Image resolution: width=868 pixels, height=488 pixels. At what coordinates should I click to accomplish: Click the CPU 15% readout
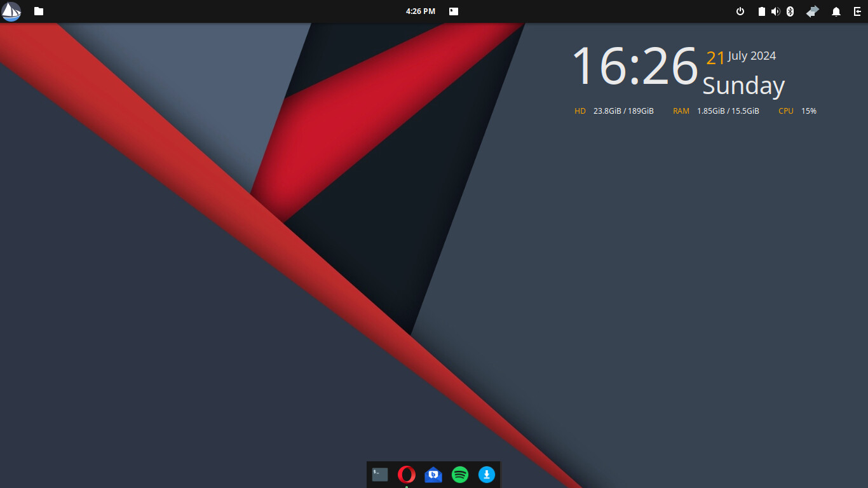tap(797, 111)
